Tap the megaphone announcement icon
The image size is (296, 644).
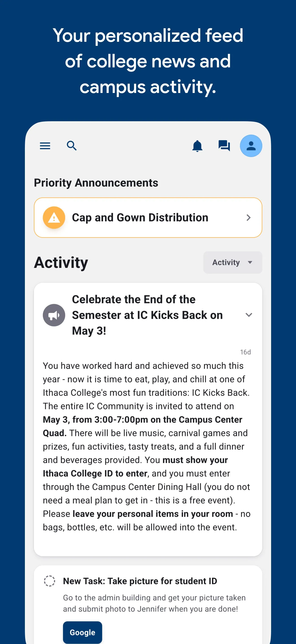pos(54,315)
